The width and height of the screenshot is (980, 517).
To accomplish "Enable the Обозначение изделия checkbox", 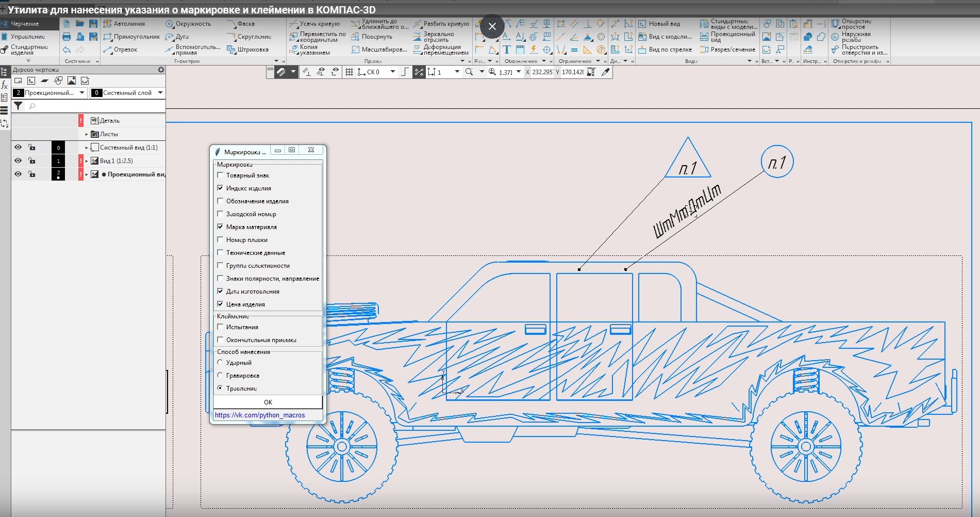I will tap(220, 201).
